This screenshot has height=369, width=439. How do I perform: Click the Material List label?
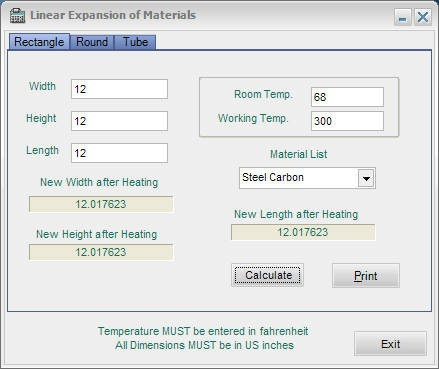[299, 154]
